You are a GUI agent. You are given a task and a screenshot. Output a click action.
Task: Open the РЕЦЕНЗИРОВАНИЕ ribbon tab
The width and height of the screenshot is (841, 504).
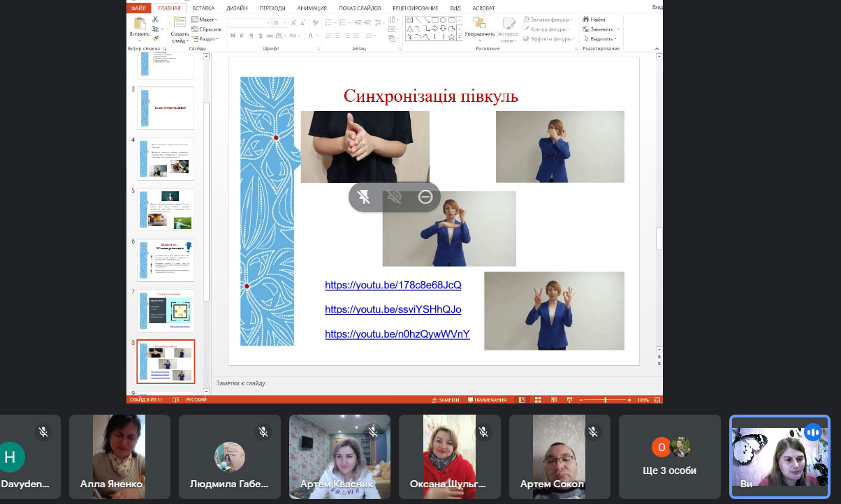pyautogui.click(x=415, y=8)
